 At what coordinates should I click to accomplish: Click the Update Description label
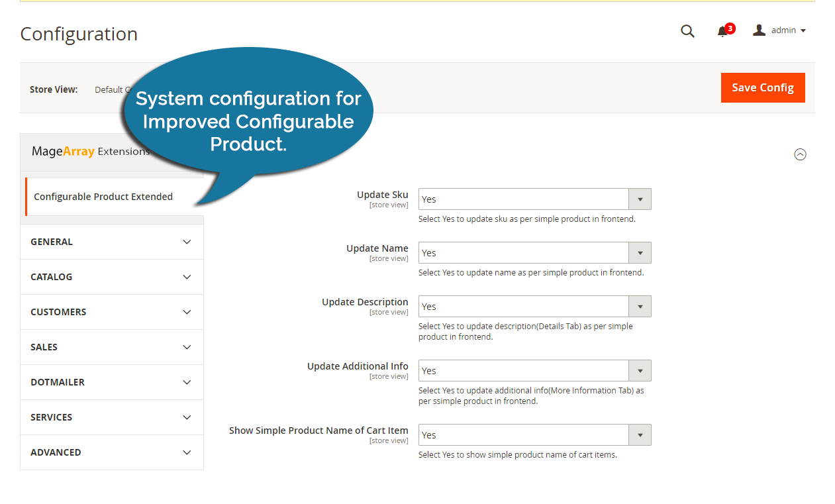point(365,302)
